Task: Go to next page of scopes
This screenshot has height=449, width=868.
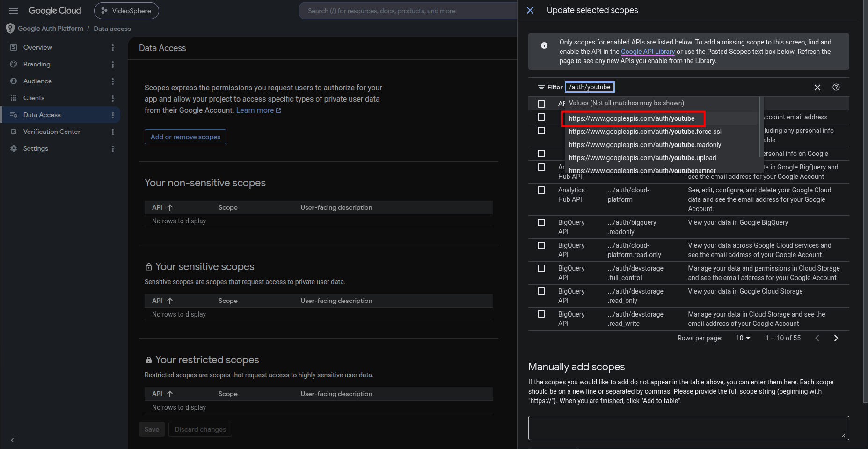Action: point(836,338)
